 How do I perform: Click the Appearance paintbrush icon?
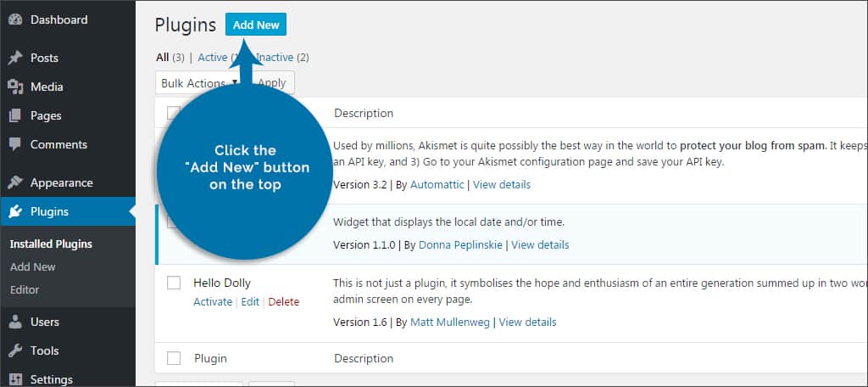tap(15, 183)
